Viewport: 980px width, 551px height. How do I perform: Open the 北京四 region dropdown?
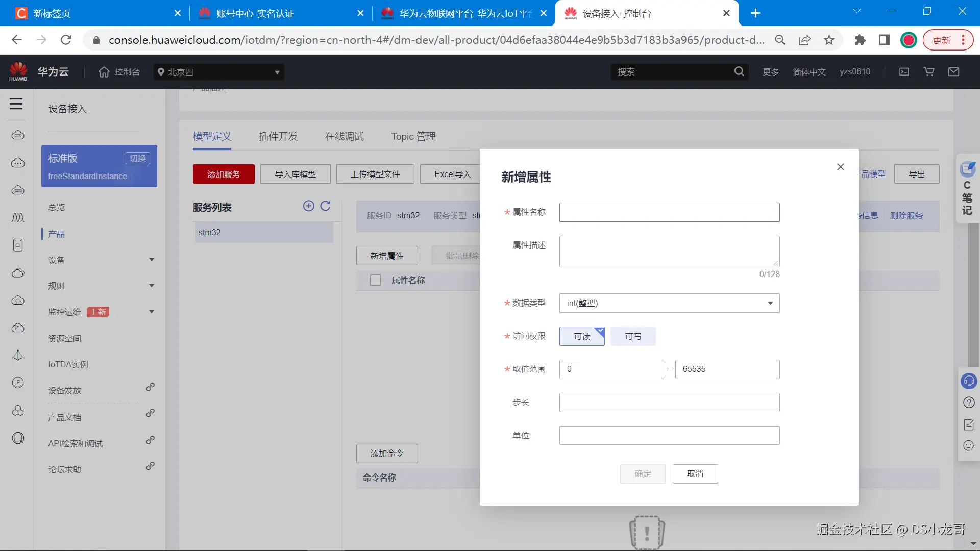pos(218,72)
